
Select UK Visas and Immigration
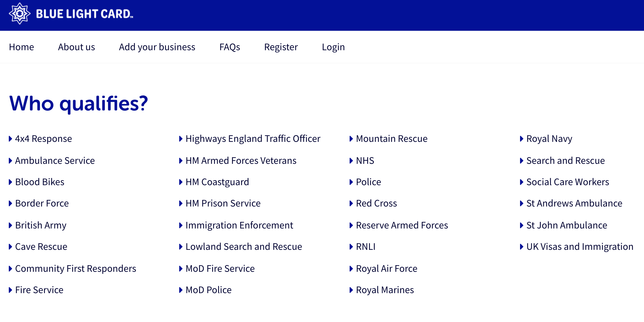[x=580, y=247]
